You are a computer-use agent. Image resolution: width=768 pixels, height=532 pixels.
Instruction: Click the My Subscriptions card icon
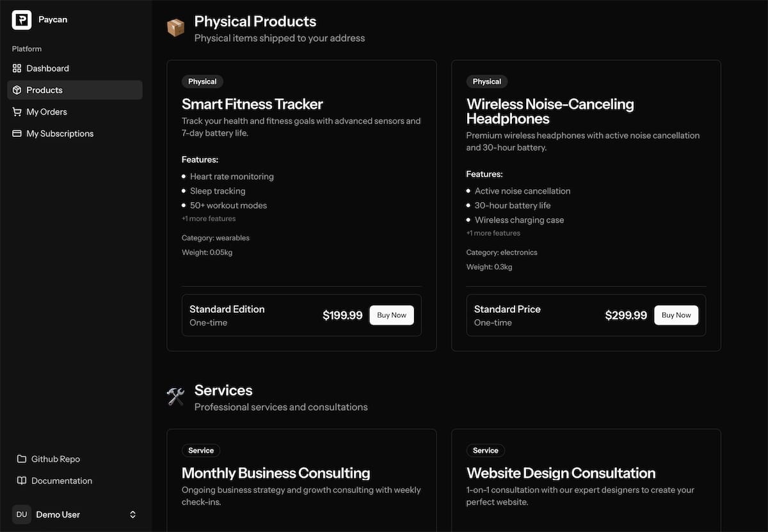pos(17,133)
